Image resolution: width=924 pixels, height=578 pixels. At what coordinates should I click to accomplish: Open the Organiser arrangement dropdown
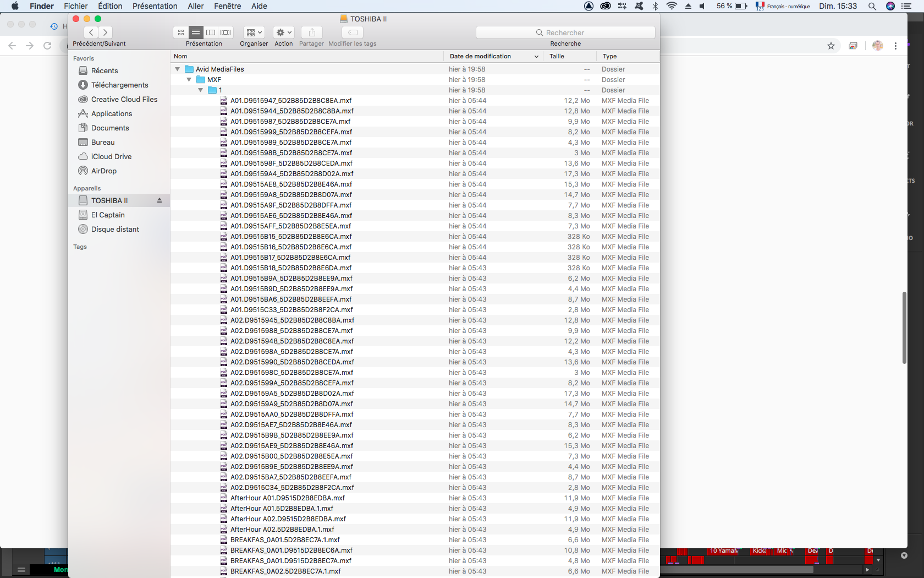pos(254,32)
